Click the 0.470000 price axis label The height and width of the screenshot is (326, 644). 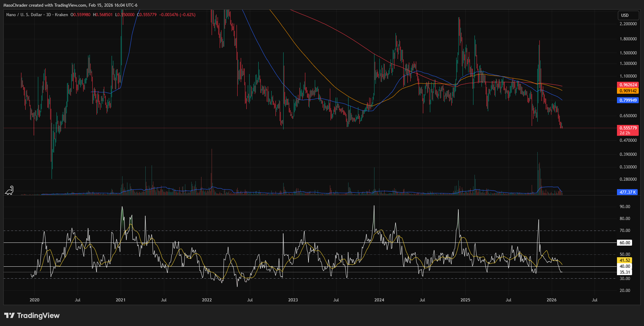point(628,140)
